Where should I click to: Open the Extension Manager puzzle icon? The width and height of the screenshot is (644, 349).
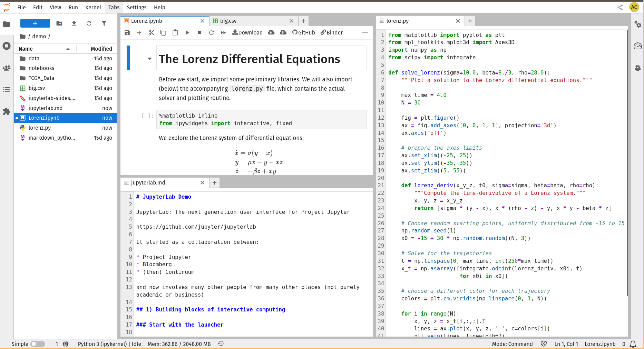7,111
